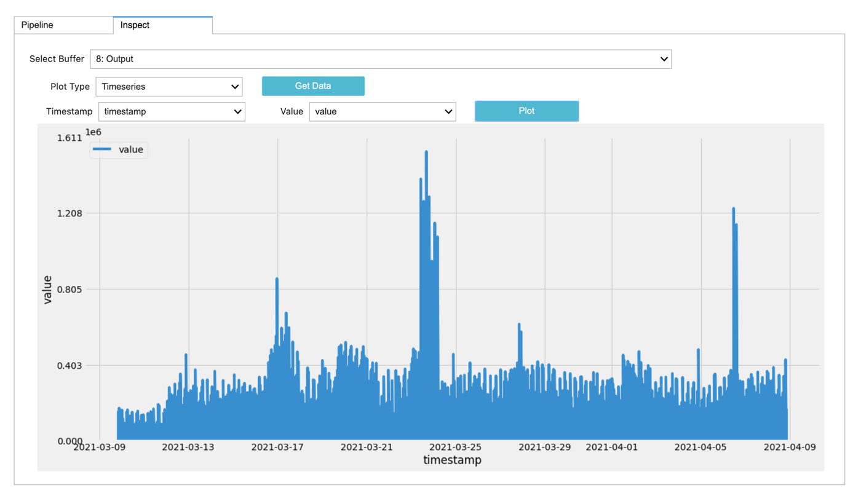Screen dimensions: 861x504
Task: Click the peak at 2021-03-17 in the chart
Action: click(x=277, y=280)
